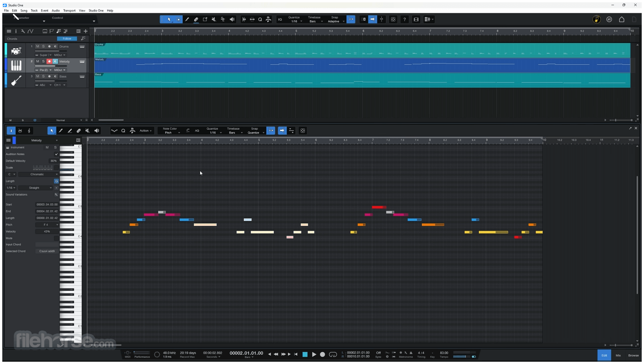Image resolution: width=644 pixels, height=364 pixels.
Task: Open the Pitch F 4 dropdown
Action: point(47,225)
